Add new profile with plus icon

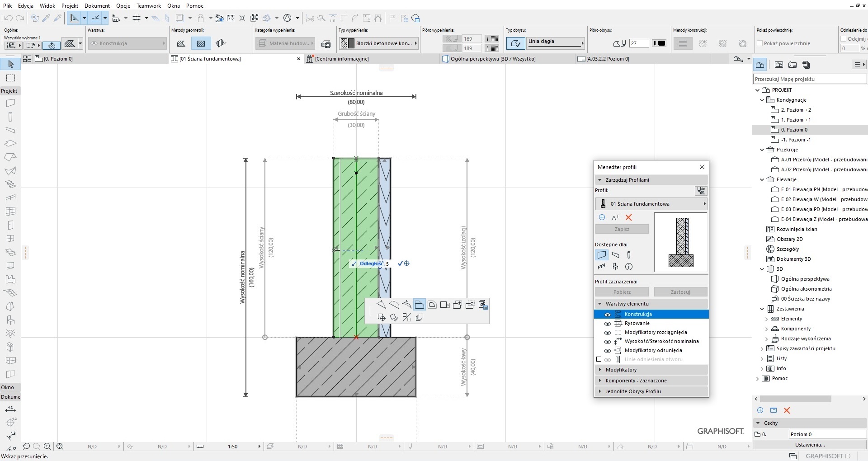point(602,217)
